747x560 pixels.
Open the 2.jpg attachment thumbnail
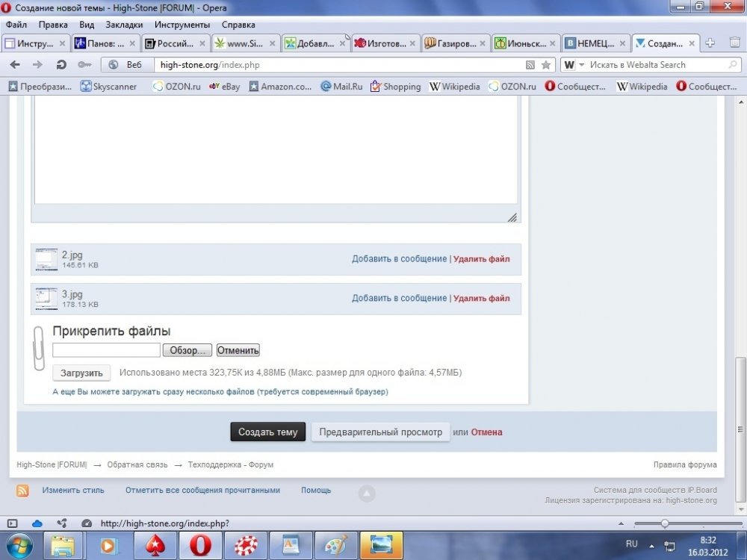[x=46, y=260]
